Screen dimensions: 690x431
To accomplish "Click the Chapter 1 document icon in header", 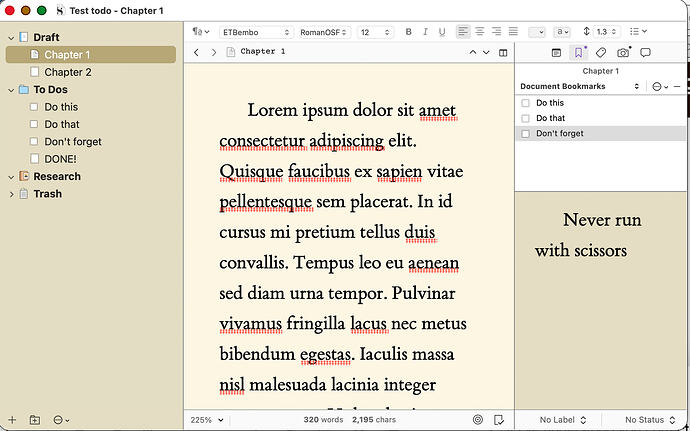I will 230,52.
